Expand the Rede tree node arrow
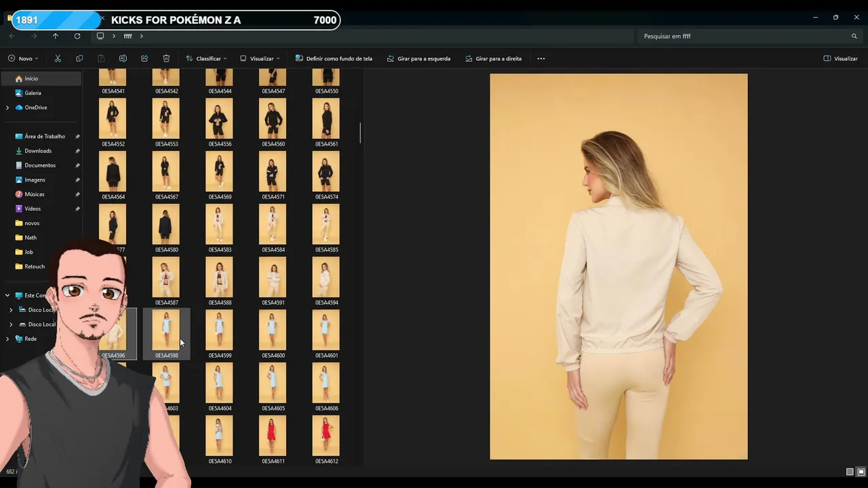 [x=7, y=339]
